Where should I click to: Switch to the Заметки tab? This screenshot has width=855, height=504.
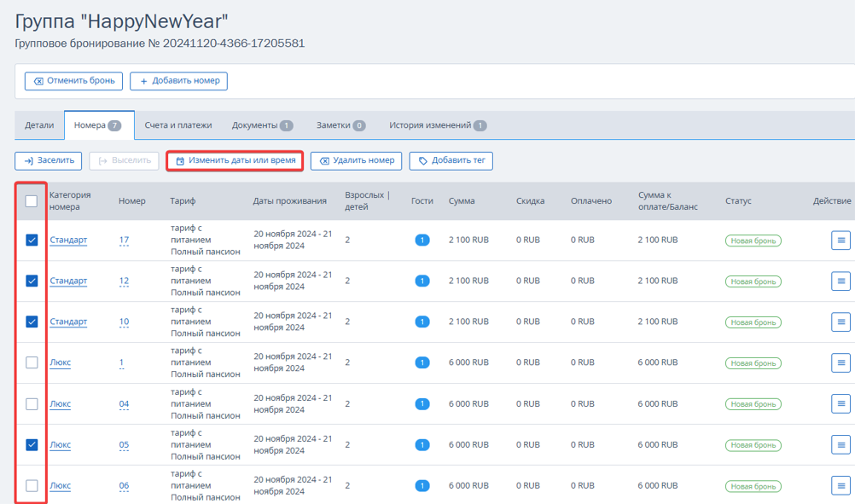[x=340, y=125]
